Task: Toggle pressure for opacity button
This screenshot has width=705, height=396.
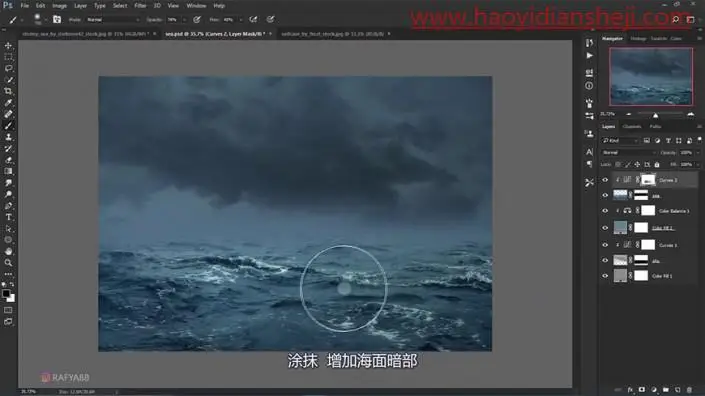Action: (197, 19)
